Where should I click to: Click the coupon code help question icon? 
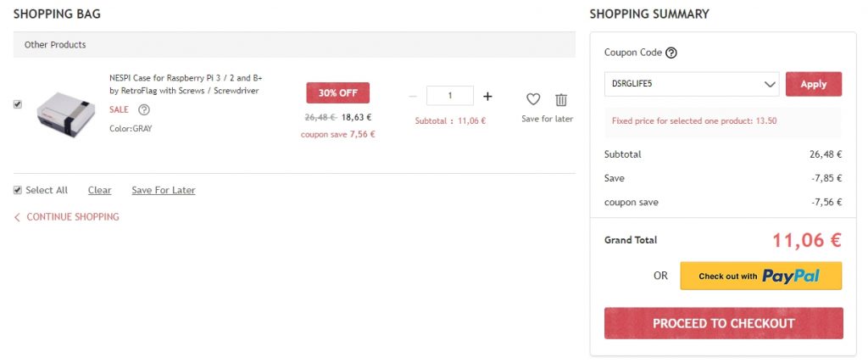click(x=671, y=53)
